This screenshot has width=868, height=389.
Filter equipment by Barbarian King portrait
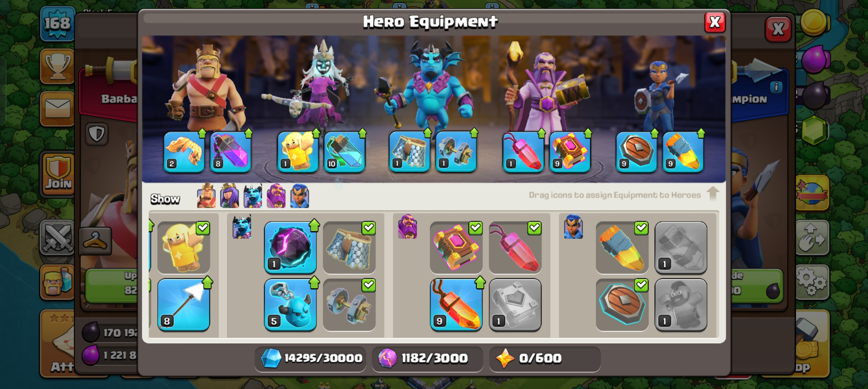[207, 196]
